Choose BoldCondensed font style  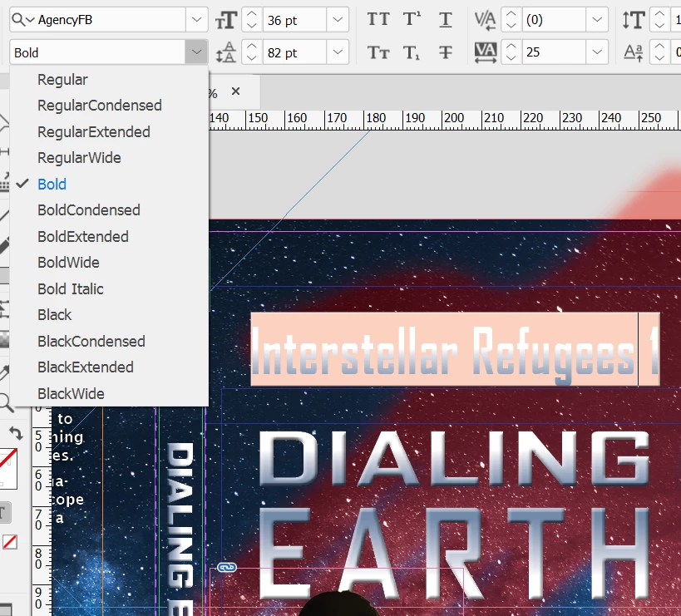pos(109,210)
